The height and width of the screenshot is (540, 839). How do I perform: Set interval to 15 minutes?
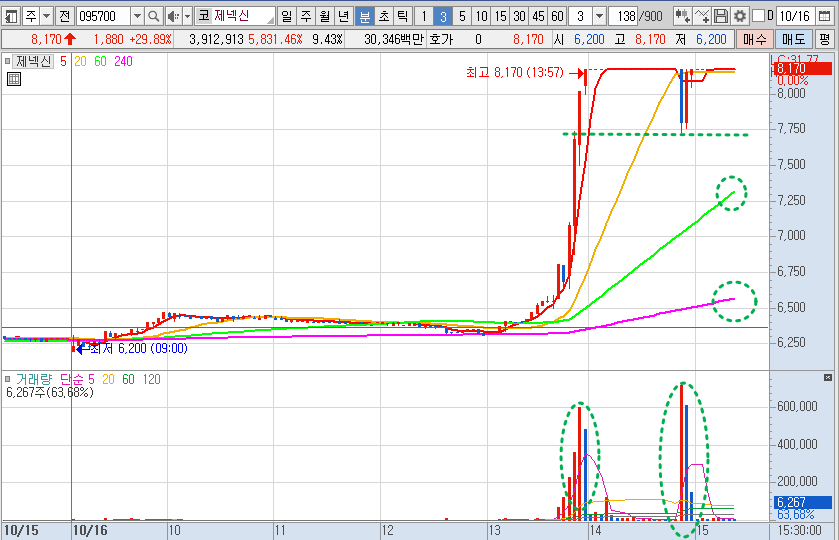[500, 16]
